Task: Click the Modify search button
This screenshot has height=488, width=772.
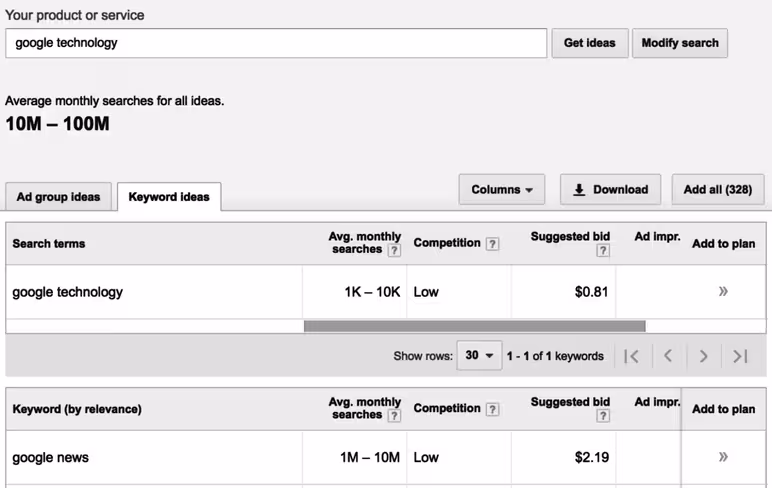Action: [680, 43]
